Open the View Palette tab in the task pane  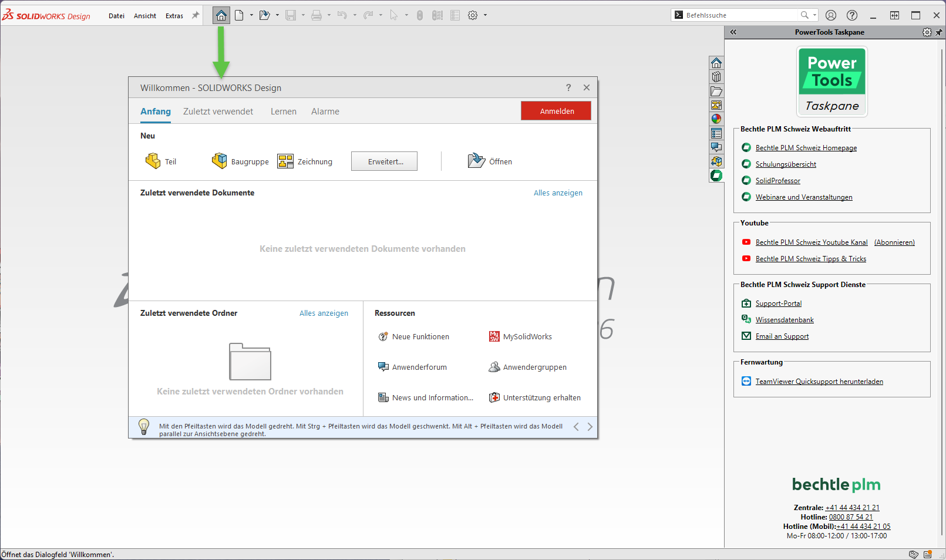pos(716,105)
